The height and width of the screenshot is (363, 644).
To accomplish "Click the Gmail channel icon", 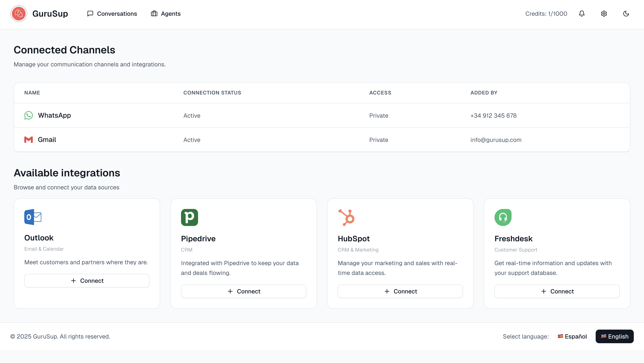I will point(29,140).
